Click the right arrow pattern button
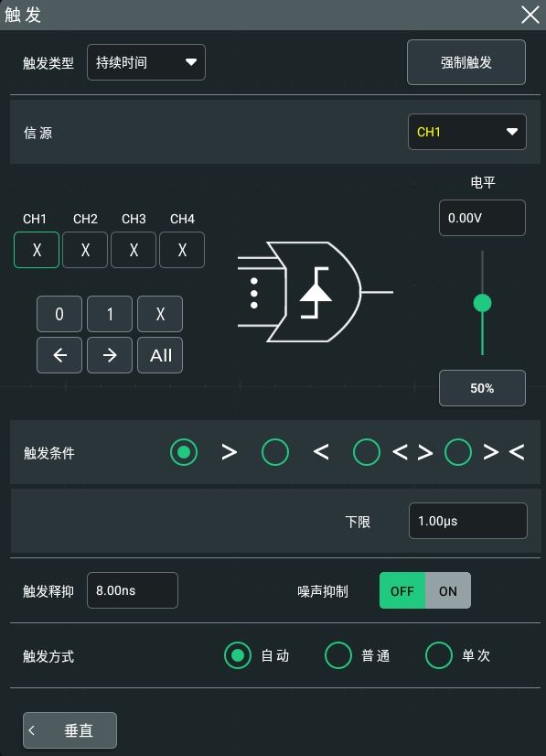The height and width of the screenshot is (756, 546). coord(110,355)
